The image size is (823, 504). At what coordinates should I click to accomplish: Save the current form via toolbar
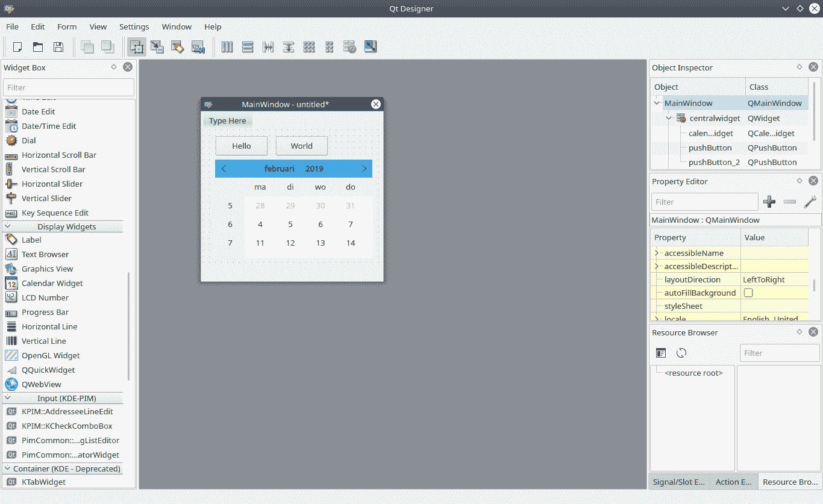point(58,47)
